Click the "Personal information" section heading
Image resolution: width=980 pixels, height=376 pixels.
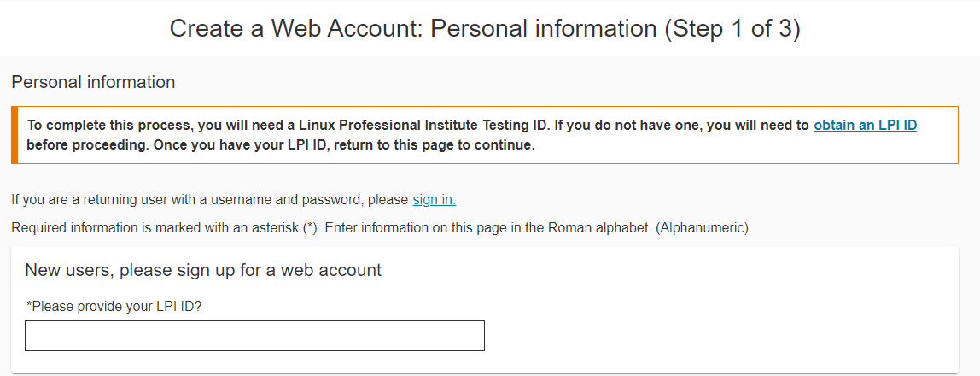point(93,83)
